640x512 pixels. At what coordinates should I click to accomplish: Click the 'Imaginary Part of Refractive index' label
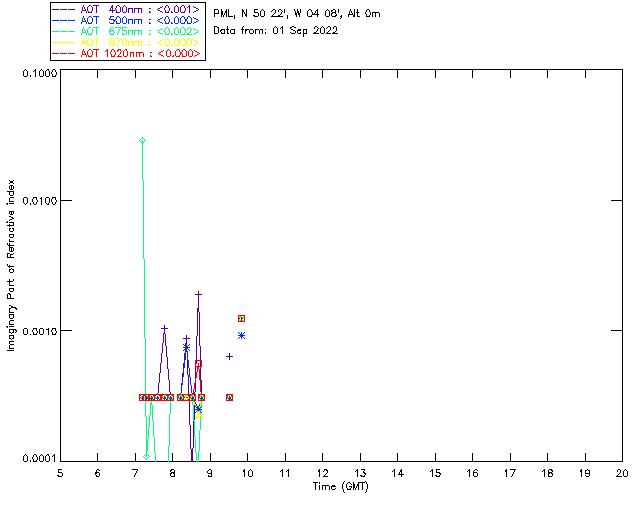pyautogui.click(x=11, y=265)
